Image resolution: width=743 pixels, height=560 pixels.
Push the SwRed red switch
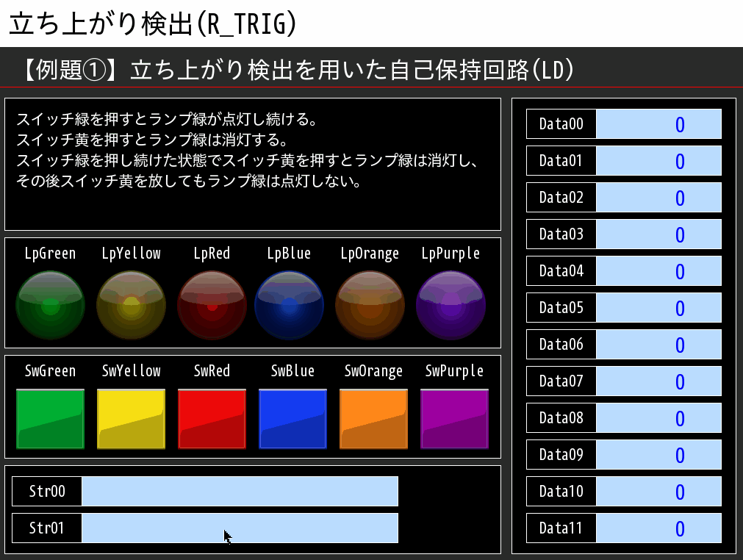212,419
